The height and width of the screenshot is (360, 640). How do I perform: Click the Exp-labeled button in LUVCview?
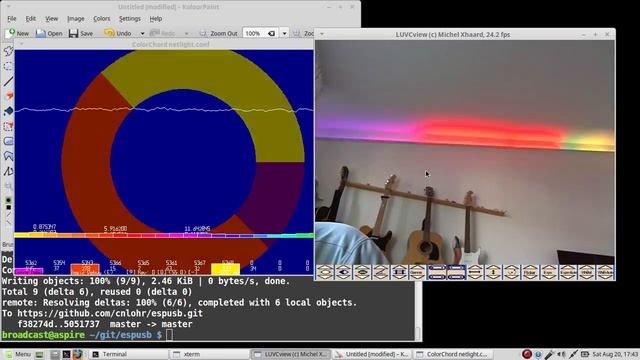pos(549,272)
